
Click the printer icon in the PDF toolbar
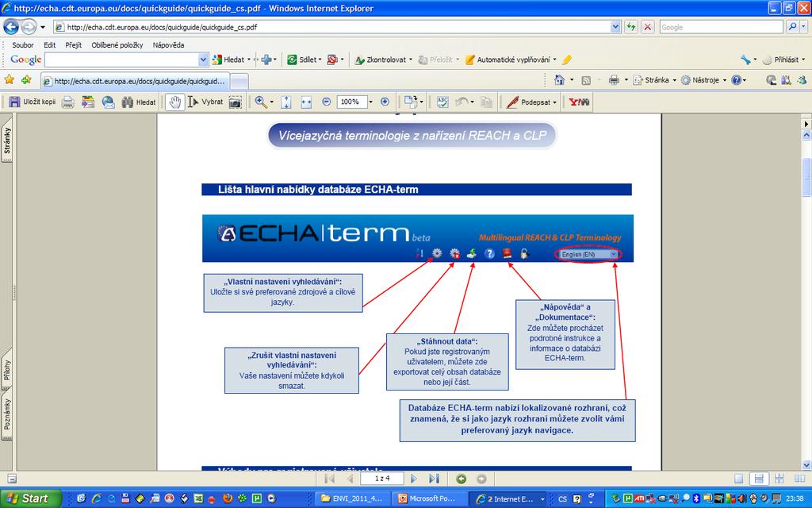pyautogui.click(x=68, y=102)
